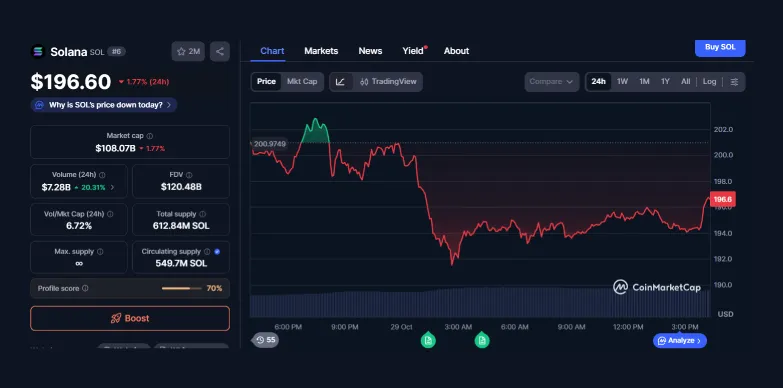This screenshot has width=783, height=388.
Task: Click Total supply info icon
Action: pyautogui.click(x=203, y=214)
